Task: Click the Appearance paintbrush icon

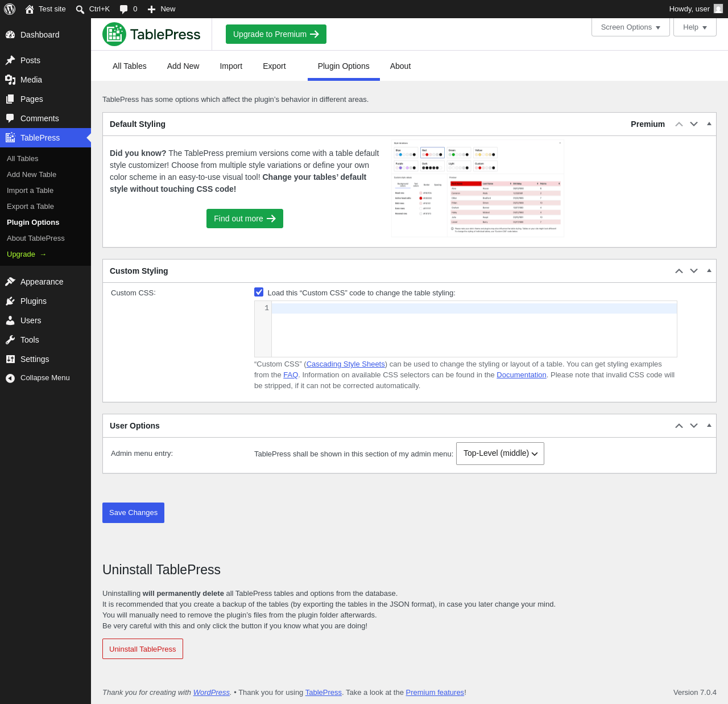Action: [10, 282]
